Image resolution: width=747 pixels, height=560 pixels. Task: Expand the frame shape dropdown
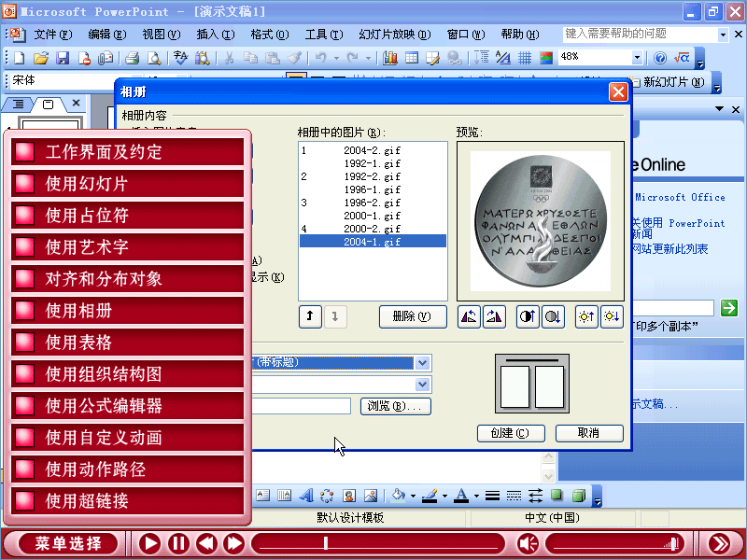coord(423,385)
